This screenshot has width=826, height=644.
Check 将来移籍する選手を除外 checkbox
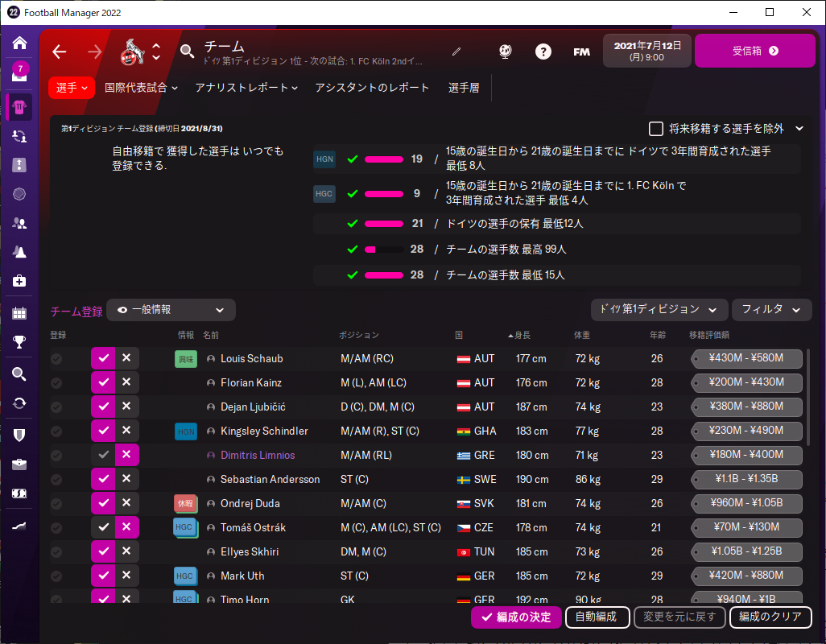coord(656,129)
